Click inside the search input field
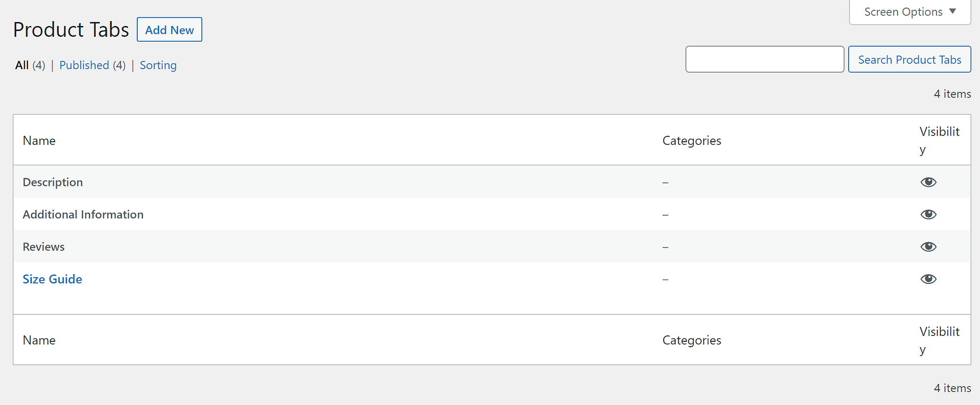980x405 pixels. pyautogui.click(x=764, y=59)
